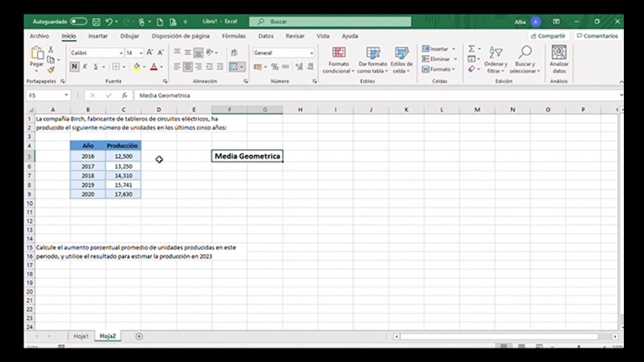
Task: Open the undo history dropdown arrow
Action: tap(116, 22)
